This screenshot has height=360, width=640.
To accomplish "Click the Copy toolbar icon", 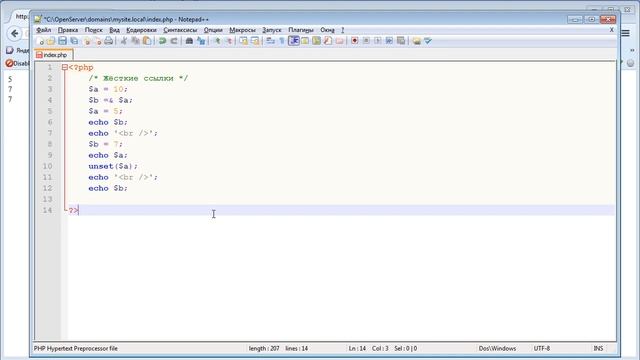I will (136, 41).
